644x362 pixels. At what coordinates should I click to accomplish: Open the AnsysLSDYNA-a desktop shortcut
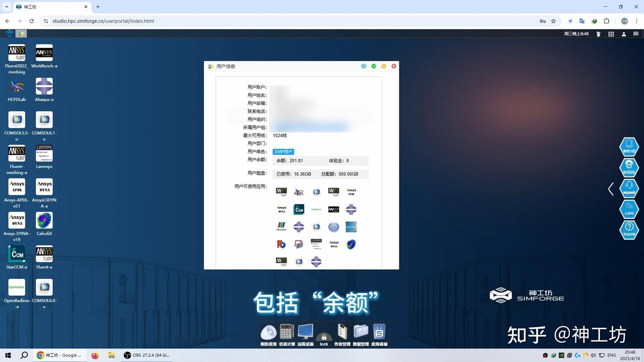pyautogui.click(x=44, y=187)
